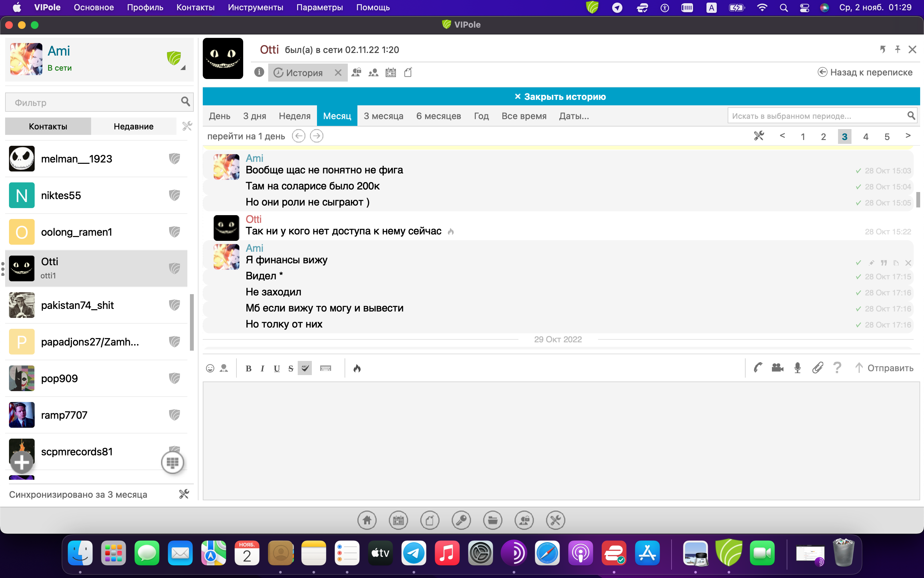924x578 pixels.
Task: Open contact melman__1923
Action: [96, 159]
